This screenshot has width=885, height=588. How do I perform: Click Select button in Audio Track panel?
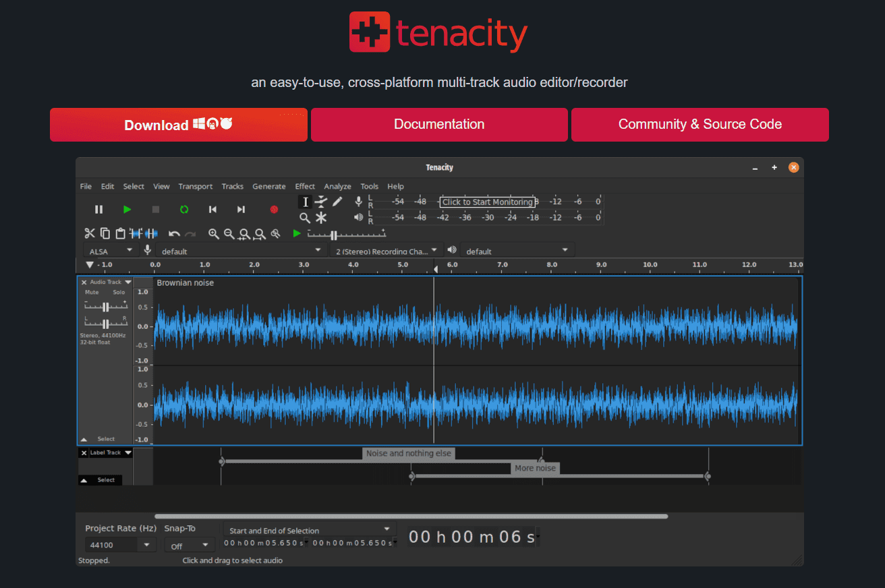pos(106,439)
